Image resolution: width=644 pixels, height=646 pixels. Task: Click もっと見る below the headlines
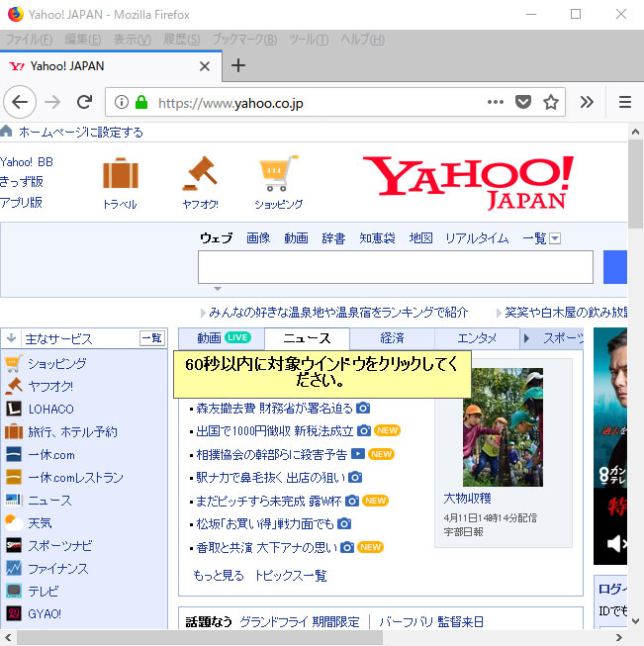point(219,575)
